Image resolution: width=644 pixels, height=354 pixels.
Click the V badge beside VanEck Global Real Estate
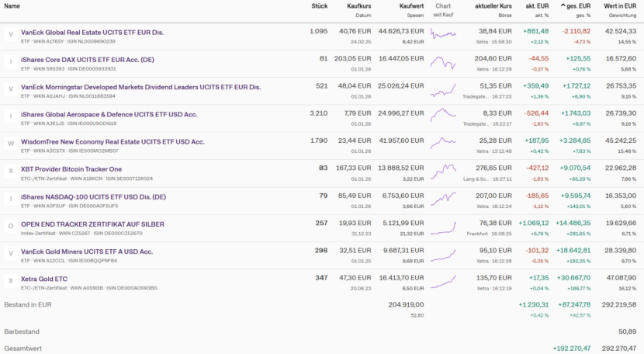(x=10, y=35)
